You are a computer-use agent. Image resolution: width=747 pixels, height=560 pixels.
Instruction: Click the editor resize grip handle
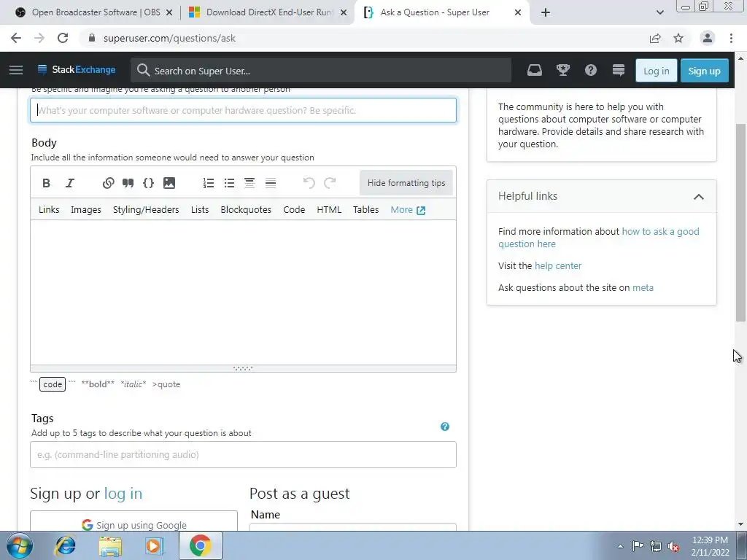coord(243,368)
